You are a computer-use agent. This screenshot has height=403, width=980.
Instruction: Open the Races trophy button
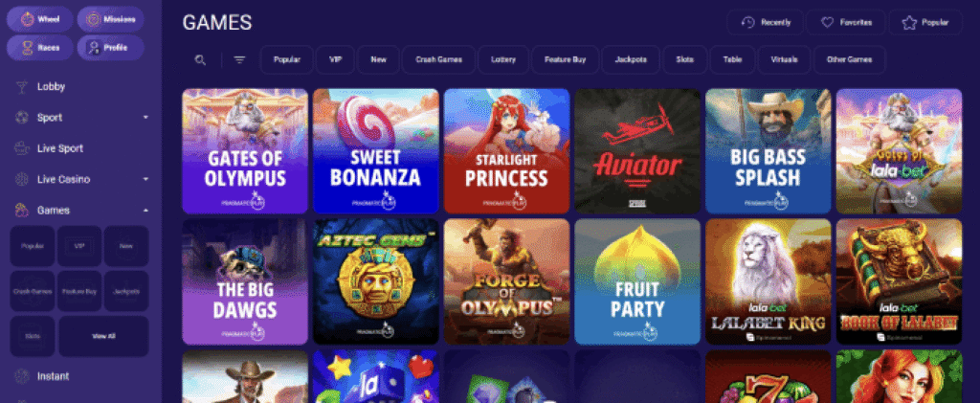tap(40, 48)
